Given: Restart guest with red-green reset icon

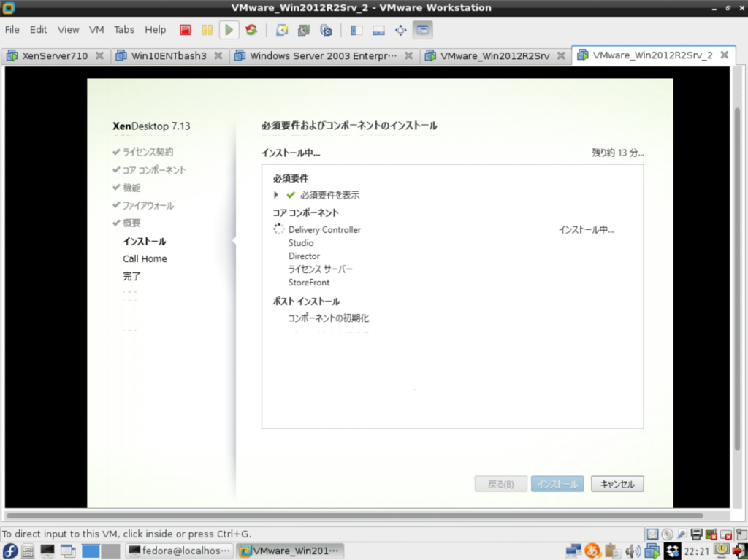Looking at the screenshot, I should coord(251,30).
